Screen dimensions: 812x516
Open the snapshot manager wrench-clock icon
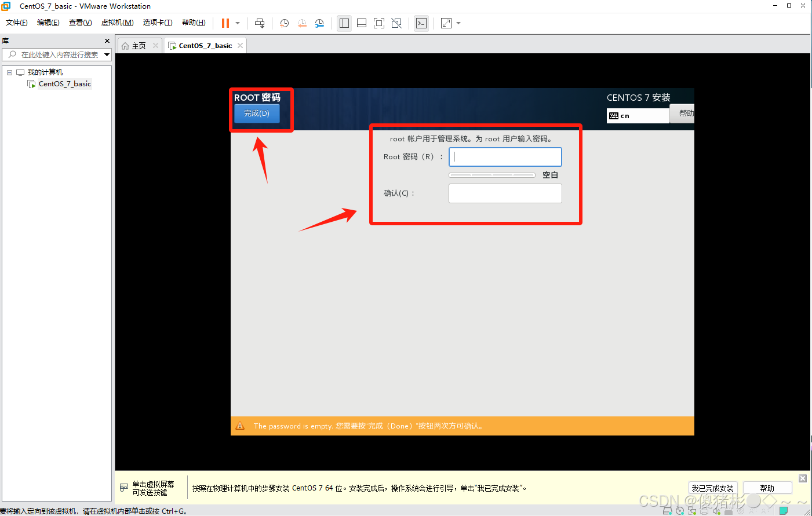click(319, 23)
